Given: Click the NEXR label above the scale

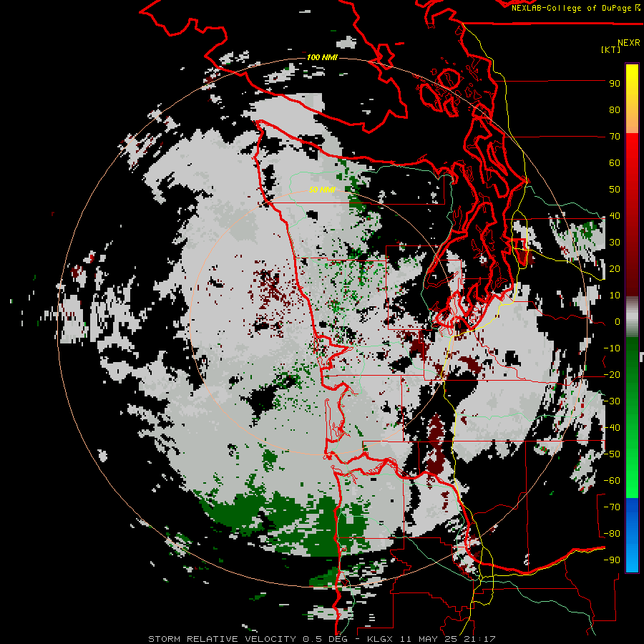Looking at the screenshot, I should click(x=629, y=43).
